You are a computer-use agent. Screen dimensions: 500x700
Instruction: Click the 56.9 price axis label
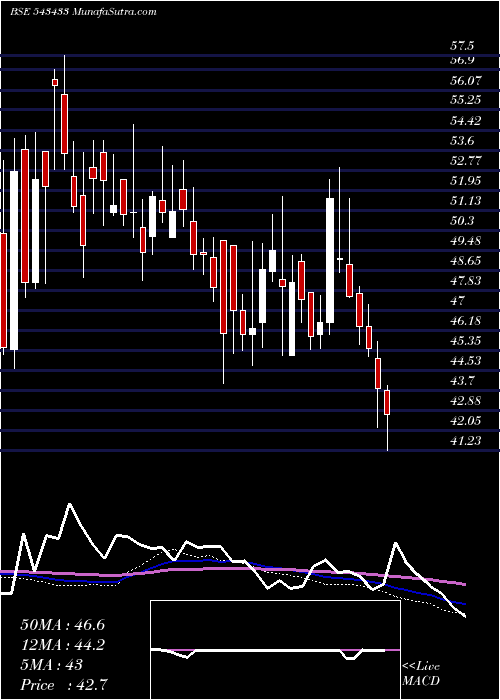click(x=462, y=60)
